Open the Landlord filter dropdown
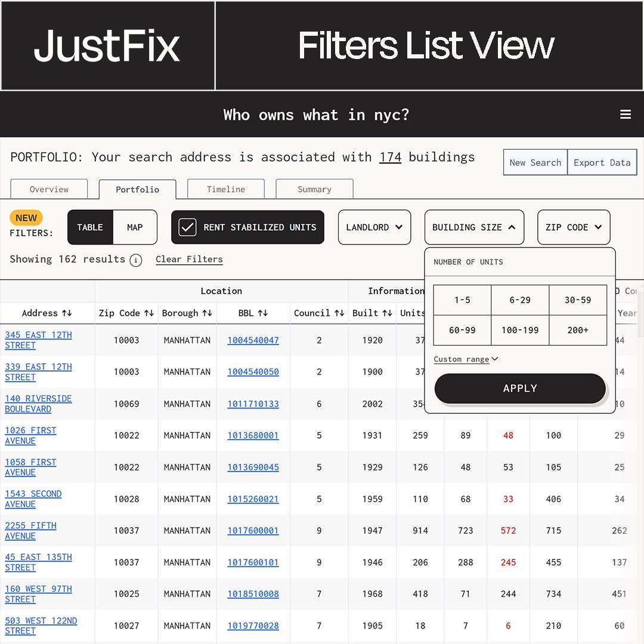Image resolution: width=644 pixels, height=644 pixels. pos(374,227)
